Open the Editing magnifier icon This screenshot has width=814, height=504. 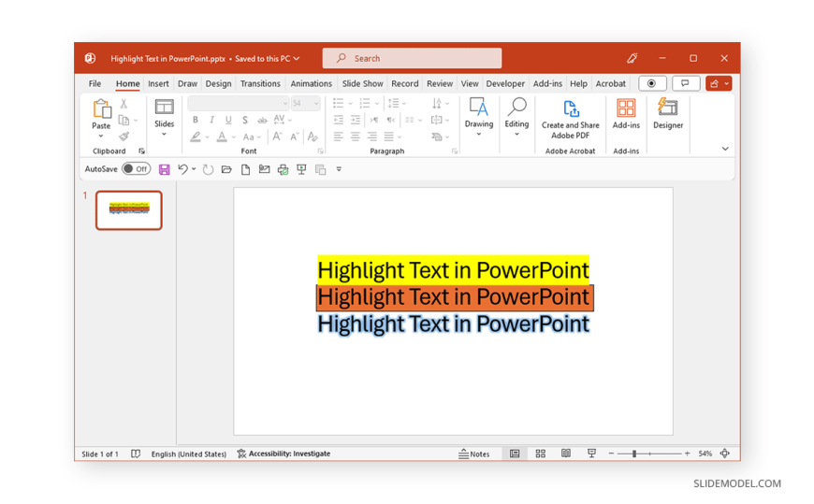point(516,107)
